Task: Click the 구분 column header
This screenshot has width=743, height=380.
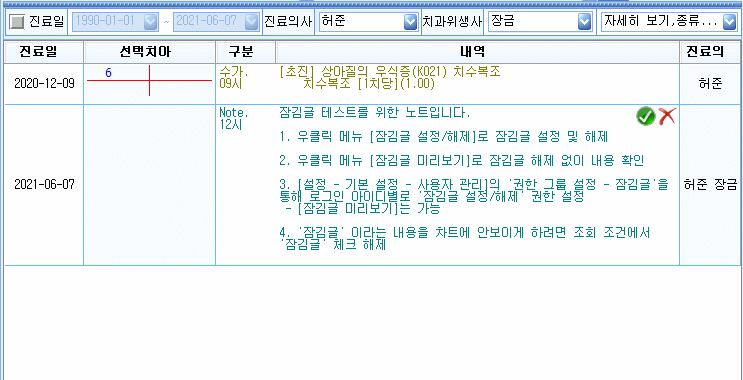Action: click(245, 52)
